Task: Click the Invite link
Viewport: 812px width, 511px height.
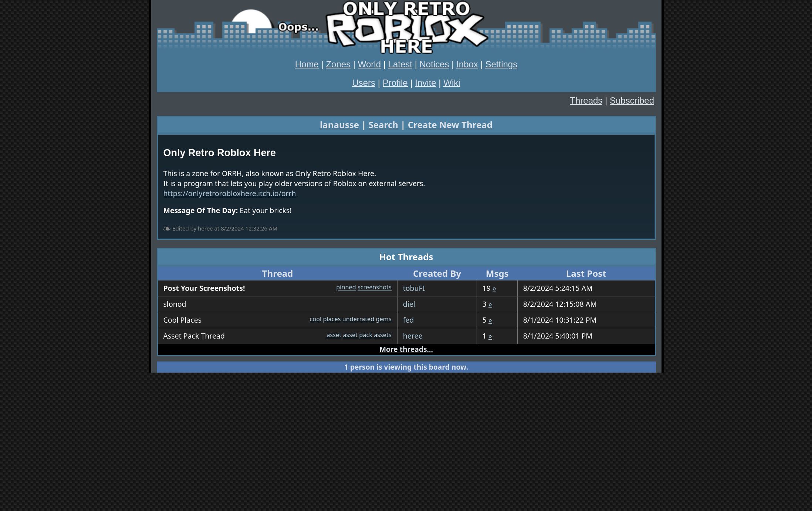Action: pos(425,83)
